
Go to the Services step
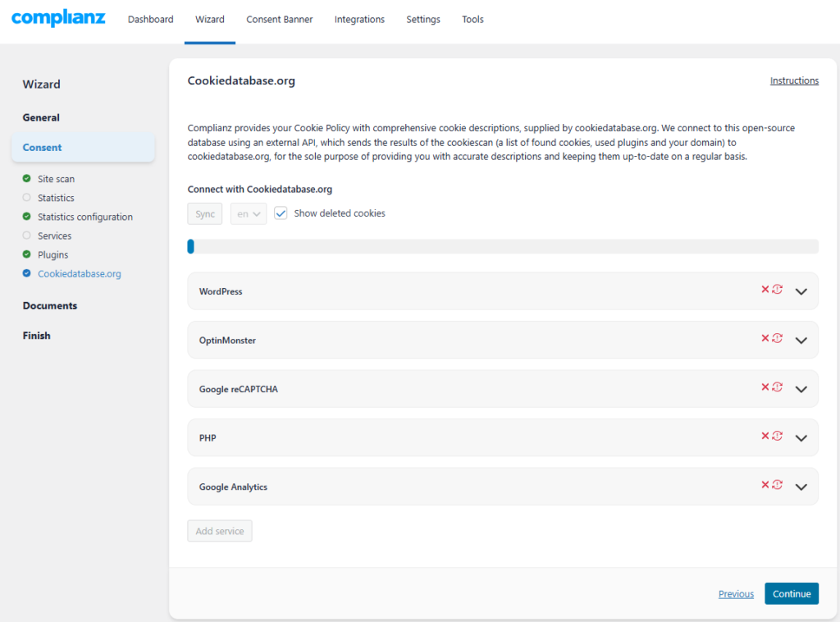pos(55,236)
